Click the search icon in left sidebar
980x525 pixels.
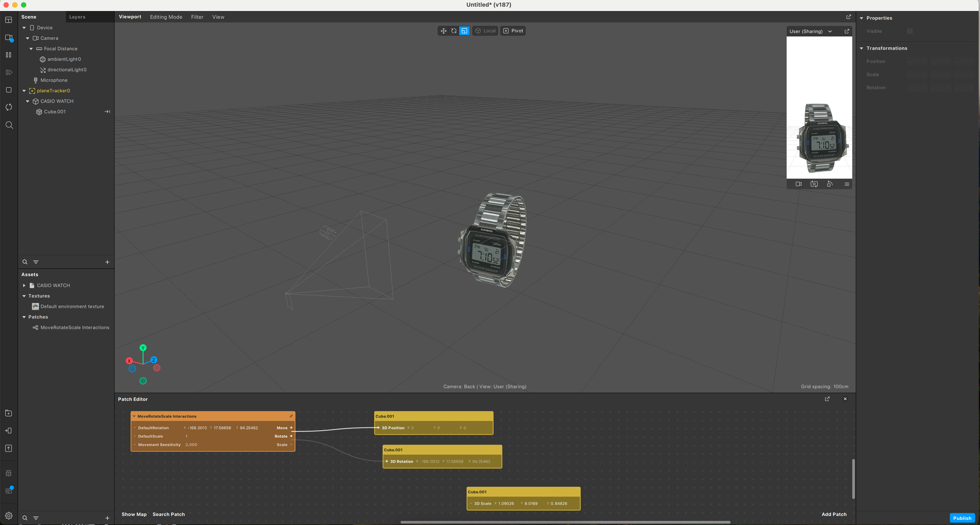click(x=9, y=125)
